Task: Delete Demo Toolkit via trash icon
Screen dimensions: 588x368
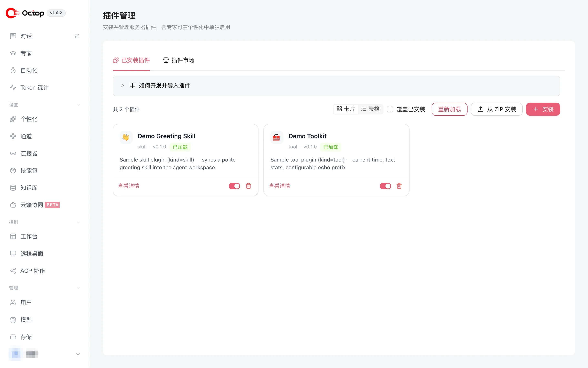Action: coord(399,186)
